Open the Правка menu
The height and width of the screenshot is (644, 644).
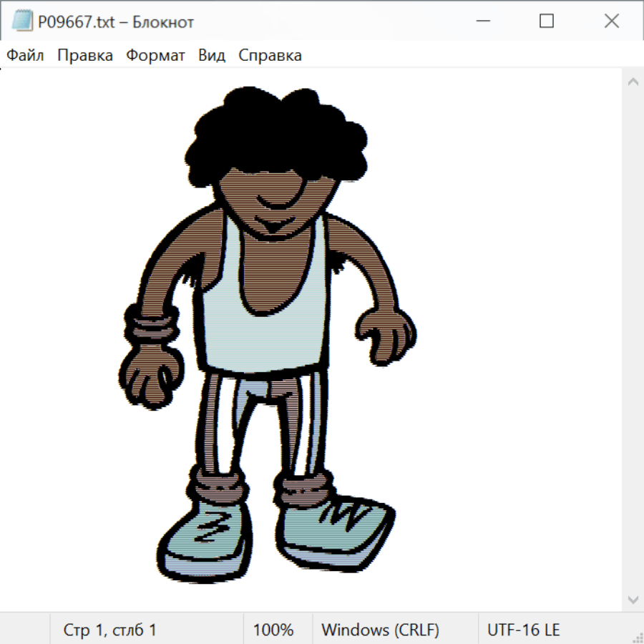point(85,56)
